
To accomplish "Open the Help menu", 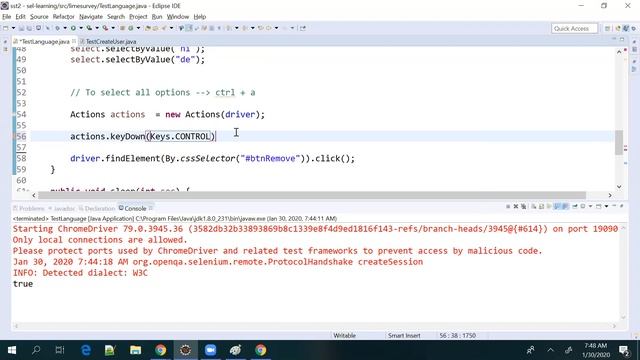I will click(x=200, y=17).
